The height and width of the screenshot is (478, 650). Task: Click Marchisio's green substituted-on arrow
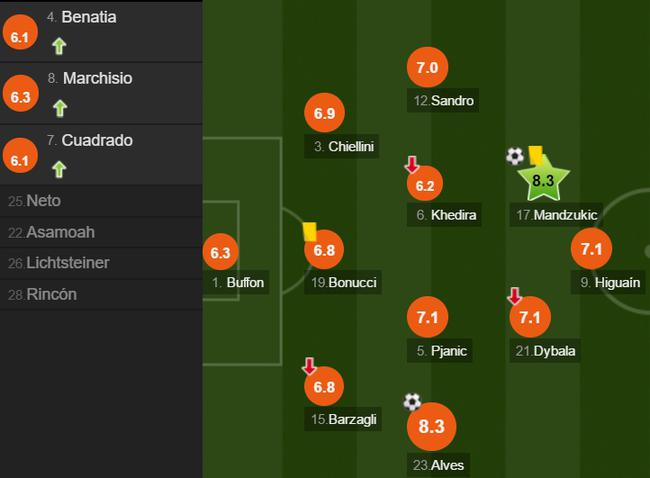point(59,107)
